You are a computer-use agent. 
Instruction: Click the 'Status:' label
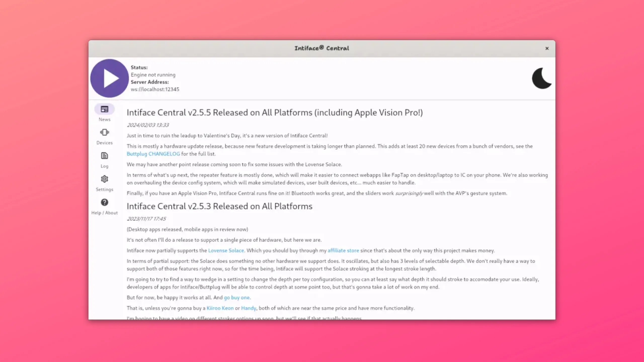[x=139, y=67]
